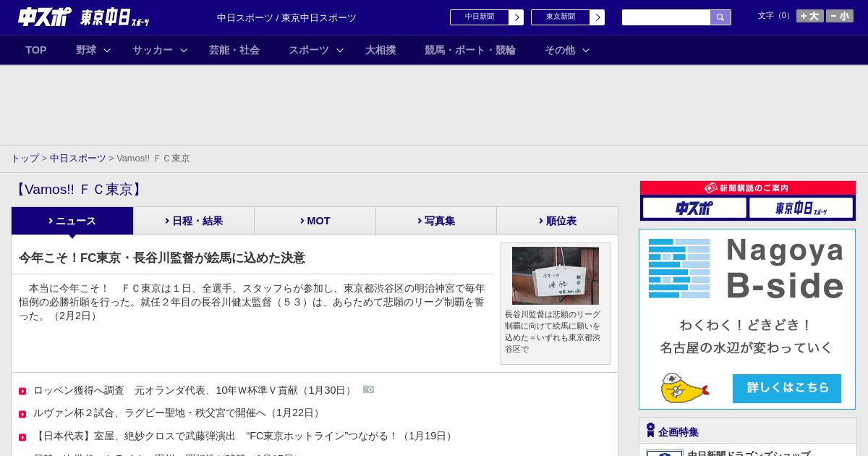The height and width of the screenshot is (456, 868).
Task: Click the 中日スポーツ breadcrumb link
Action: click(x=78, y=159)
